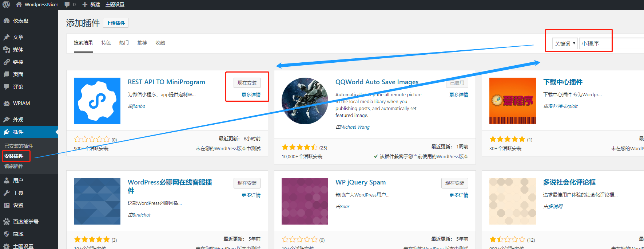Open 已安装的插件 submenu item
This screenshot has height=249, width=644.
(x=19, y=146)
